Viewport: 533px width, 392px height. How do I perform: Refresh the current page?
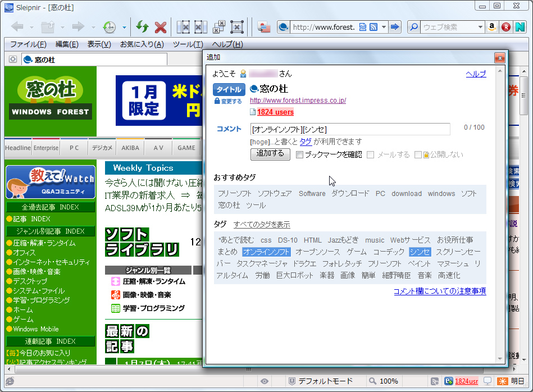pos(142,27)
